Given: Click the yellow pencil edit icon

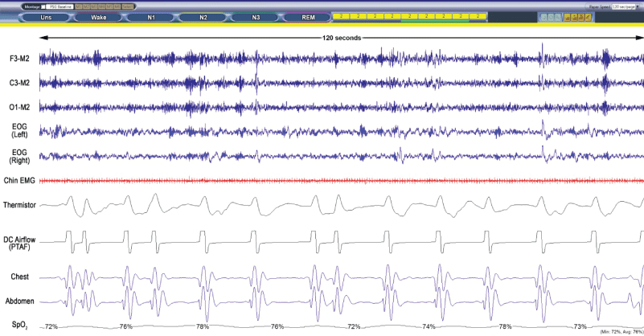Looking at the screenshot, I should [587, 17].
